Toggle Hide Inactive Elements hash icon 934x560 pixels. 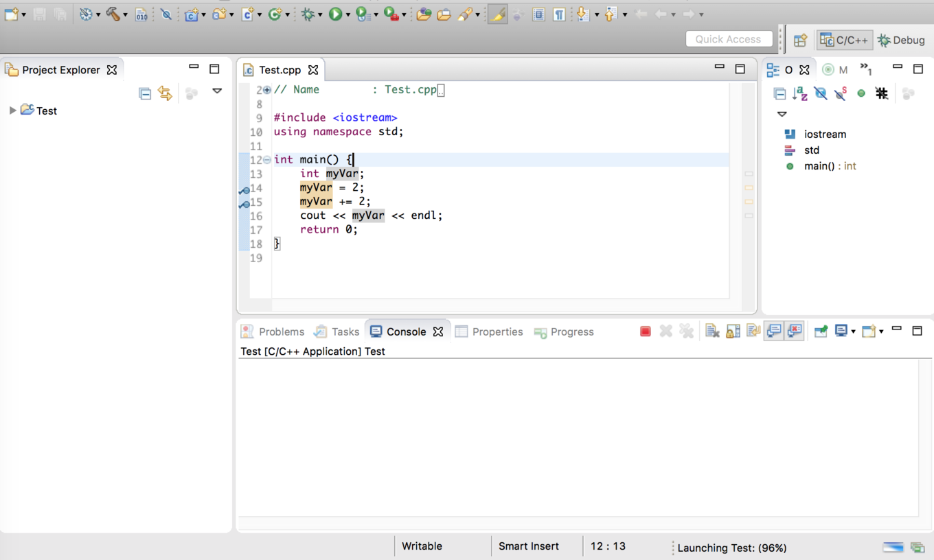[882, 93]
